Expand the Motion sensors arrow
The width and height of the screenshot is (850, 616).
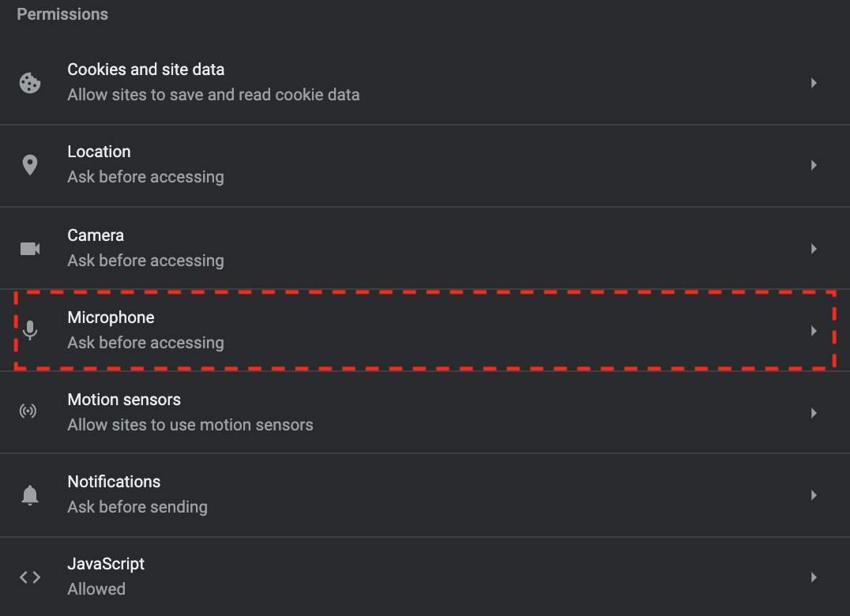pos(814,413)
